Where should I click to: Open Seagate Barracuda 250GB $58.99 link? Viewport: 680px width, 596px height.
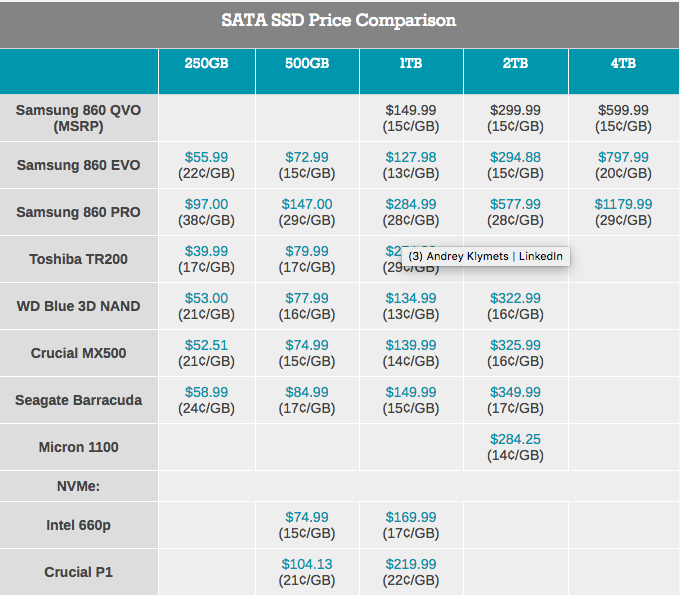(x=206, y=392)
